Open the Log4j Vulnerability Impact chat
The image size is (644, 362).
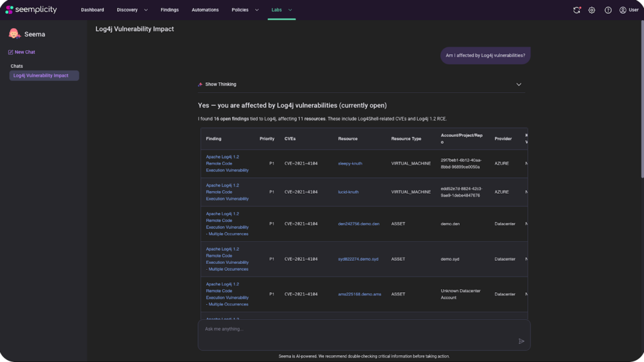[44, 75]
